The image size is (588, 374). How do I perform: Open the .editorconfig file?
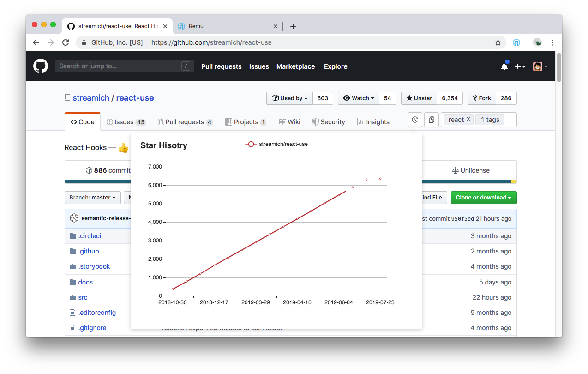click(x=97, y=313)
